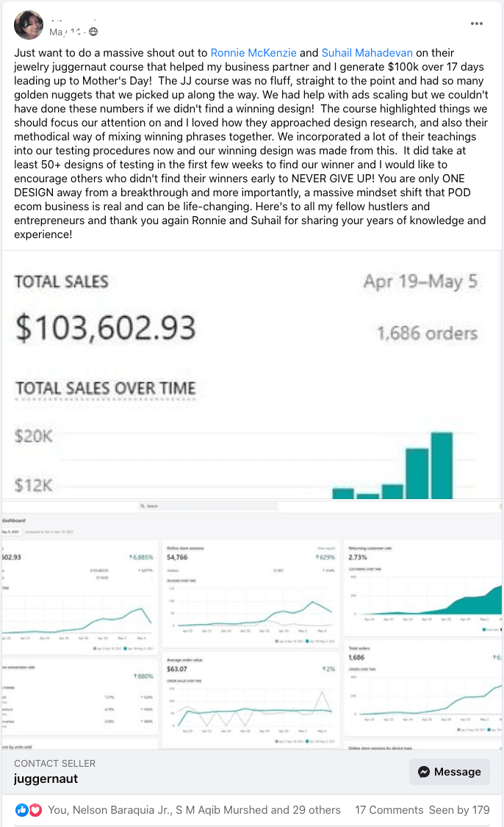The image size is (504, 827).
Task: Open Ronnie McKenzie's profile link
Action: coord(253,52)
